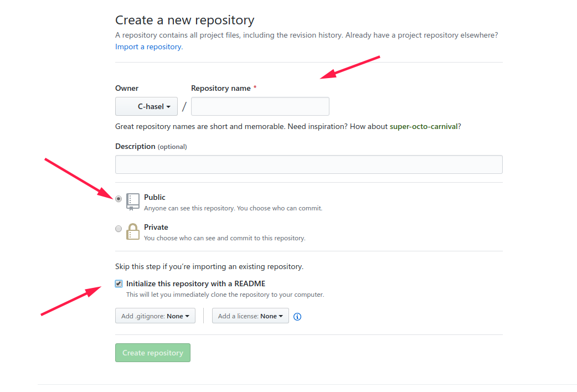Click the Public repository book icon
Viewport: 577px width, 392px height.
pyautogui.click(x=133, y=202)
